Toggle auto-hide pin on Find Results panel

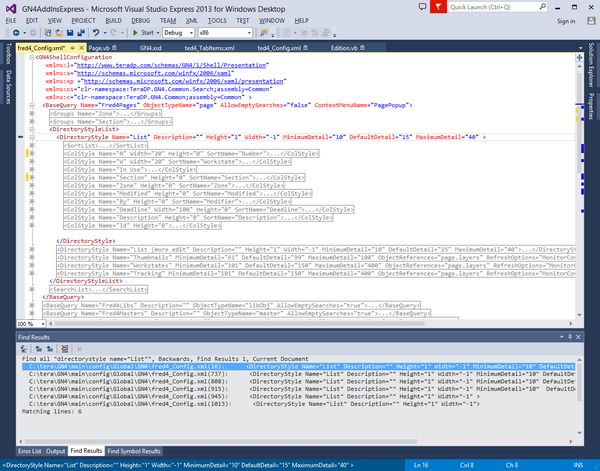pos(570,337)
